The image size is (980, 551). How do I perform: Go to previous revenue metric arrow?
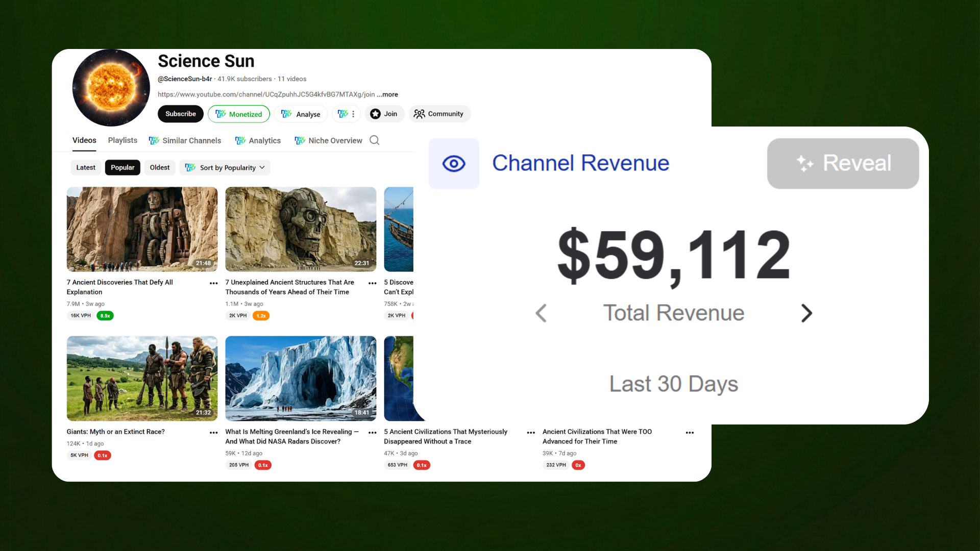tap(541, 313)
